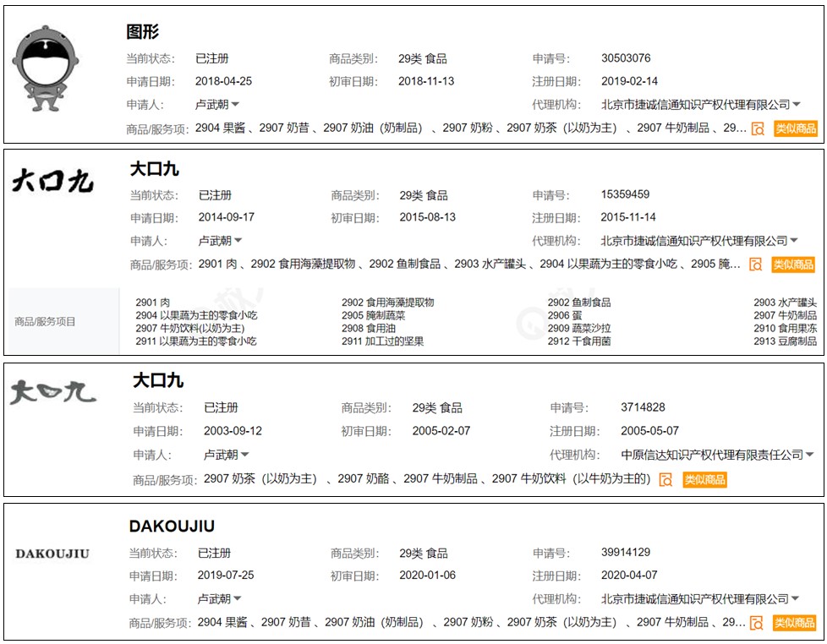Click 类似商品 button for application 15359459
The height and width of the screenshot is (644, 827).
tap(792, 265)
